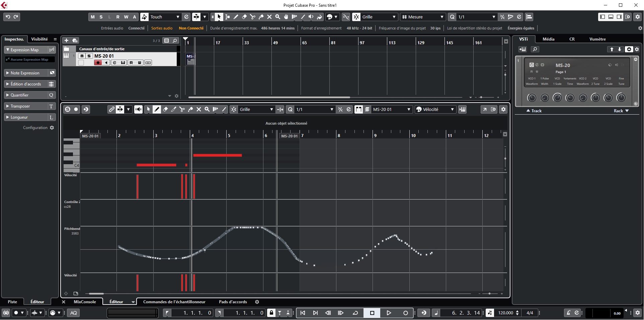
Task: Adjust the key editor horizontal zoom slider
Action: [x=489, y=294]
